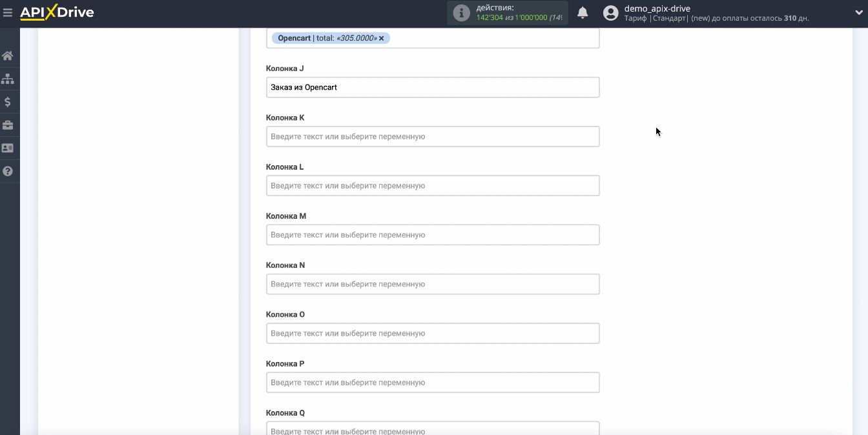868x435 pixels.
Task: Click the Колонка N input field
Action: coord(433,284)
